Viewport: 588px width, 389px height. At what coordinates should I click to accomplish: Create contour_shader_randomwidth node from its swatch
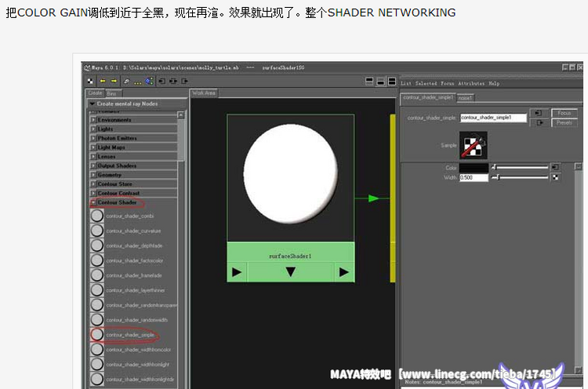pyautogui.click(x=97, y=320)
